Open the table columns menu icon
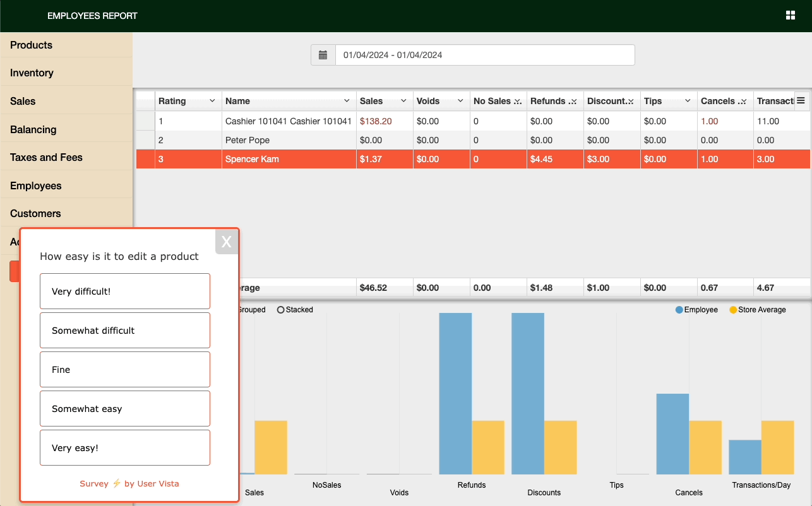 [x=801, y=100]
